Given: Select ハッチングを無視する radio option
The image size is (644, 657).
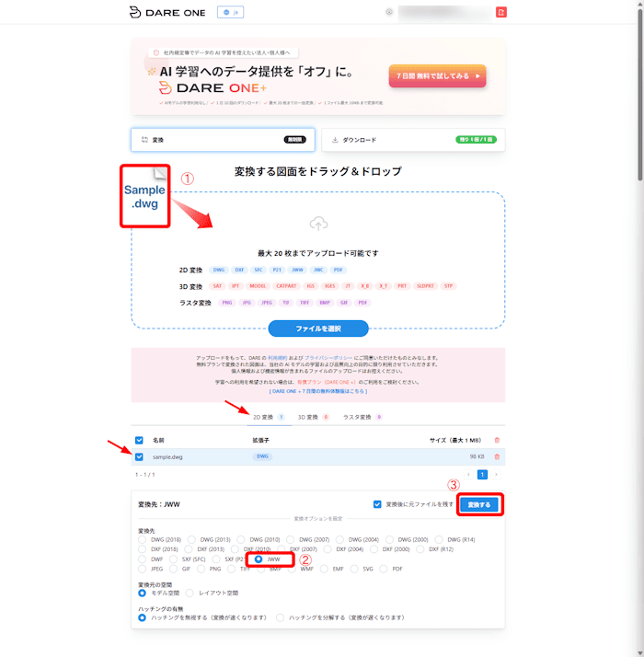Looking at the screenshot, I should click(x=143, y=617).
